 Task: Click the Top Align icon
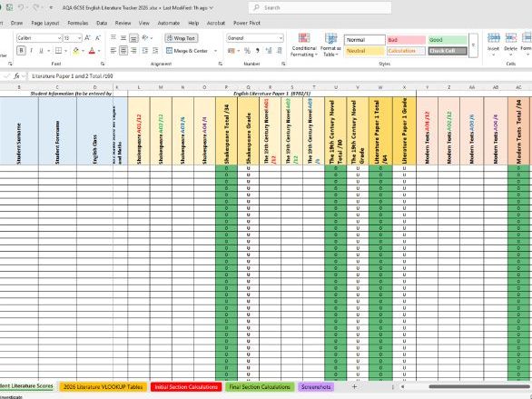(113, 37)
